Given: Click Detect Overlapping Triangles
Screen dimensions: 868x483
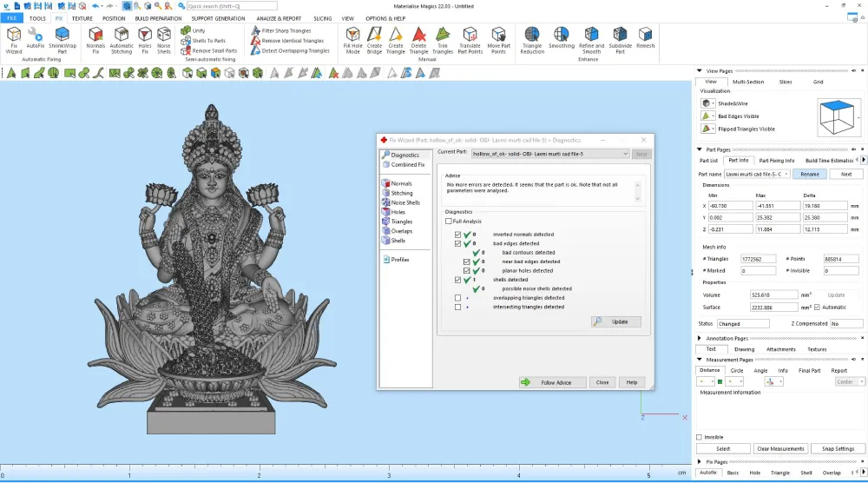Looking at the screenshot, I should point(291,50).
